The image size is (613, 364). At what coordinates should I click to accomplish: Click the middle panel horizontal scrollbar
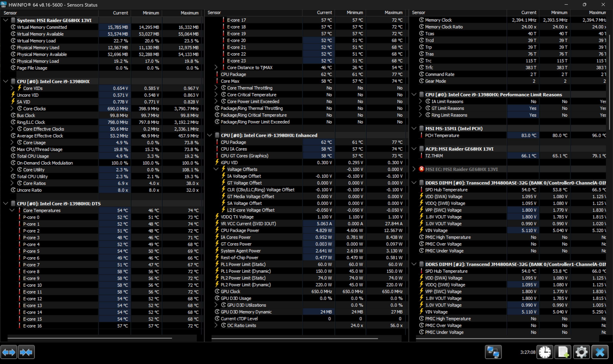(x=295, y=338)
